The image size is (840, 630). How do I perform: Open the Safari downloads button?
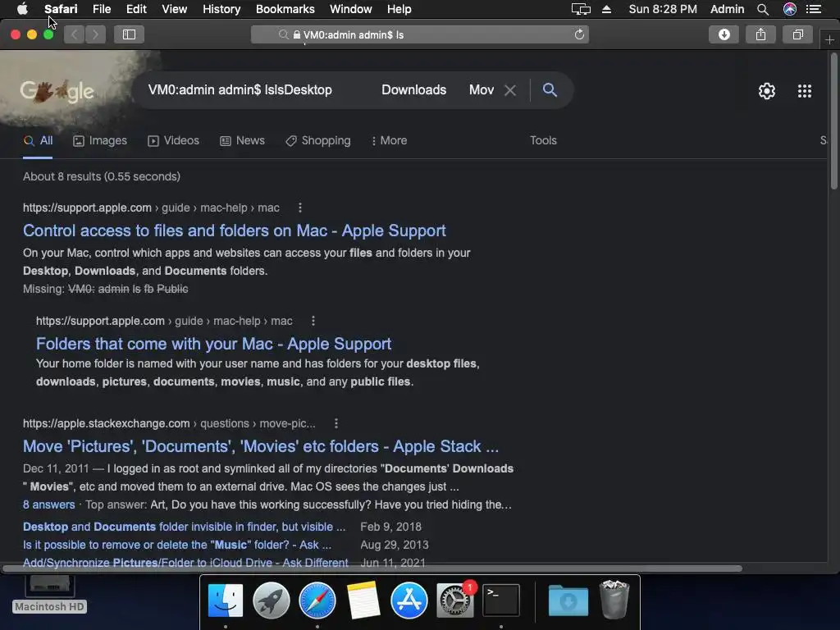coord(724,34)
